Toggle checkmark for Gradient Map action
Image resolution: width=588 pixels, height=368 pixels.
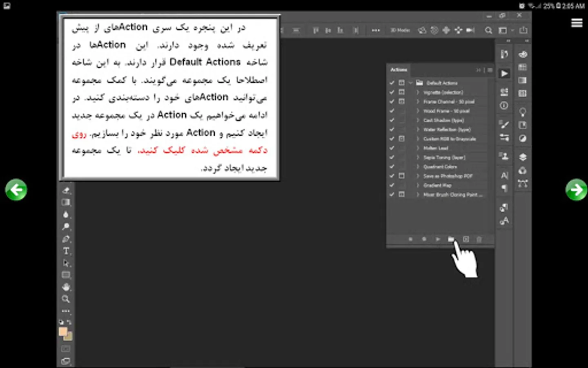coord(392,185)
